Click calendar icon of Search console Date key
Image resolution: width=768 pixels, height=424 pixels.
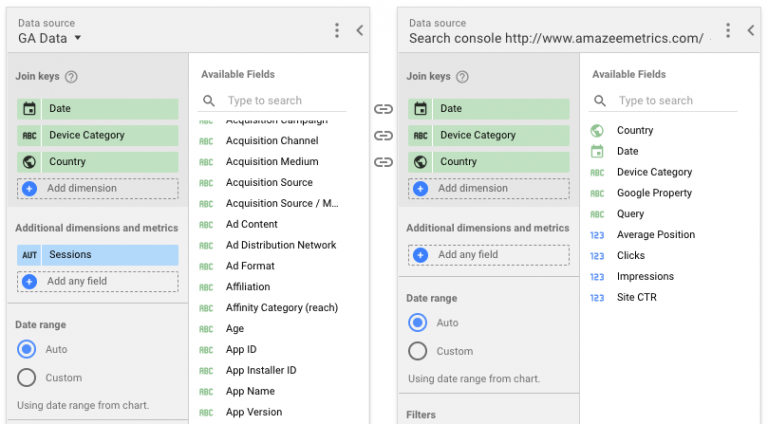421,109
